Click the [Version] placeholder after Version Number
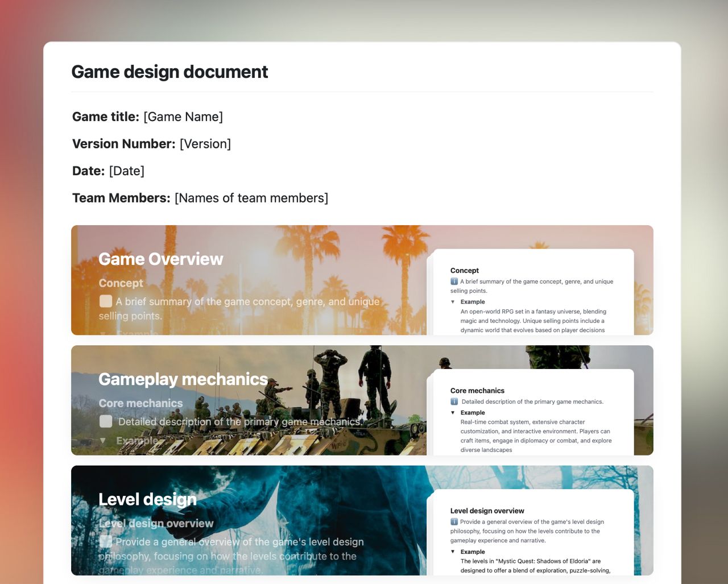728x584 pixels. (x=205, y=144)
